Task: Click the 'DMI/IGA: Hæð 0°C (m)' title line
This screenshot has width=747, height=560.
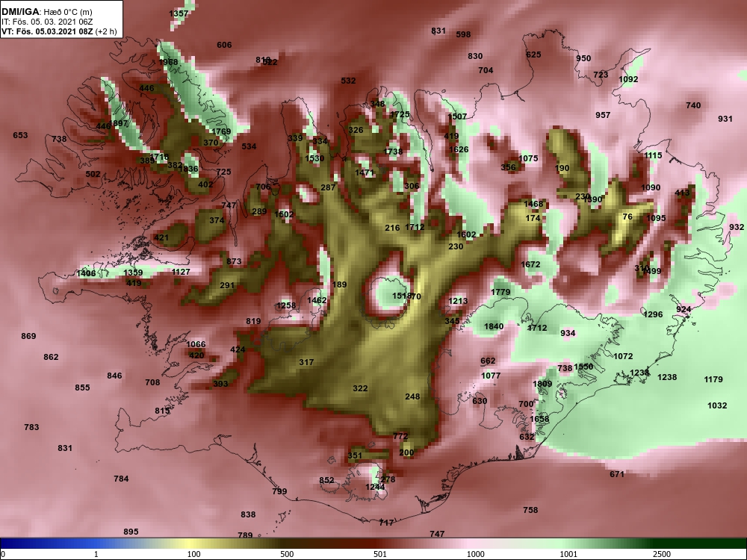Action: [x=46, y=12]
